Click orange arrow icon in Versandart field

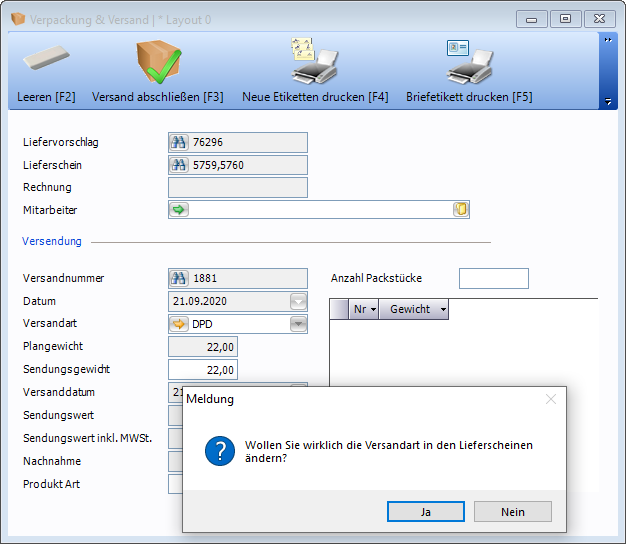pos(180,324)
